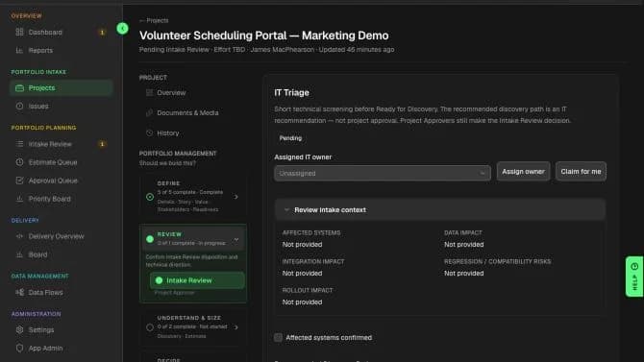
Task: Click the IT Triage heading
Action: coord(291,93)
